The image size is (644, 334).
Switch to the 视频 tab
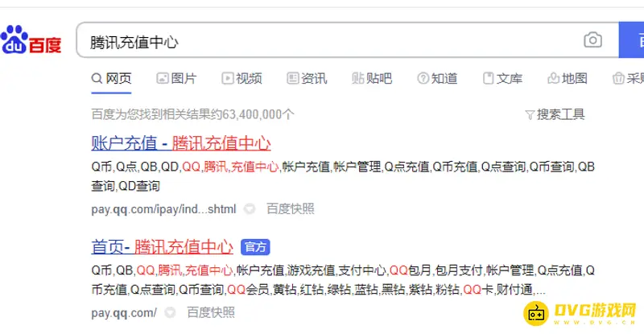[x=242, y=78]
